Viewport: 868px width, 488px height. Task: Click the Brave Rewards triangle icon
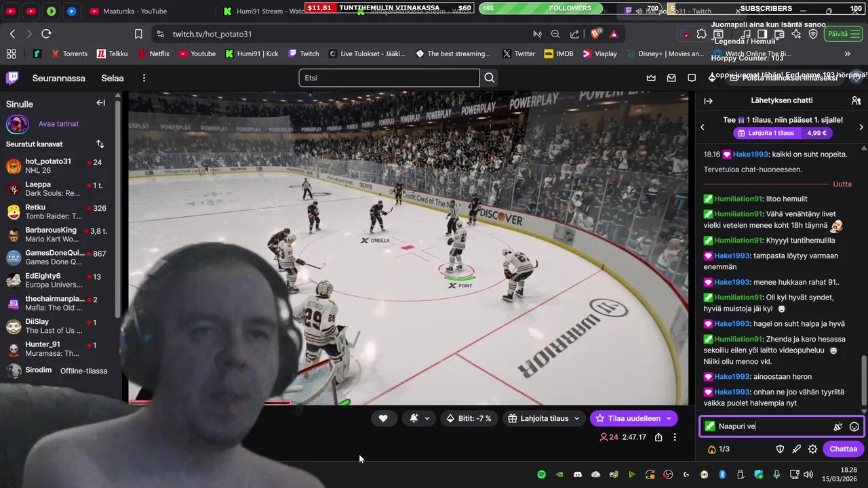614,34
